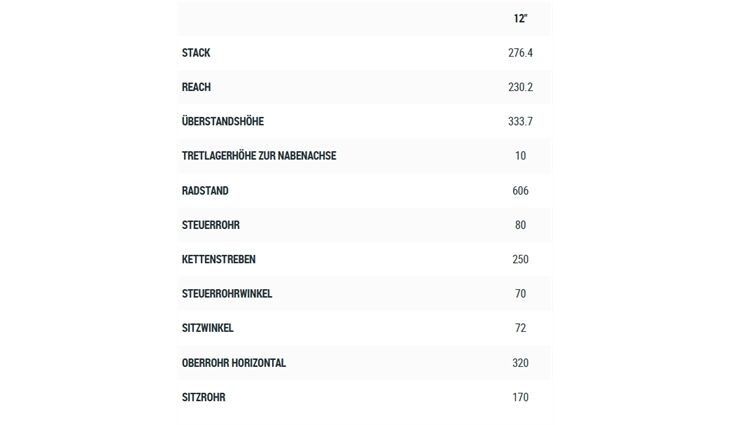Screen dimensions: 730x425
Task: Click the wheelbase value 606
Action: point(520,190)
